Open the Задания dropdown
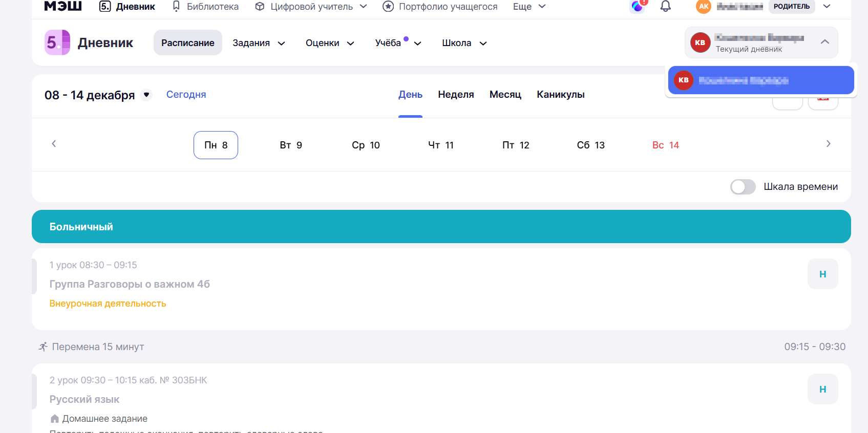Screen dimensions: 868x433 (x=259, y=43)
